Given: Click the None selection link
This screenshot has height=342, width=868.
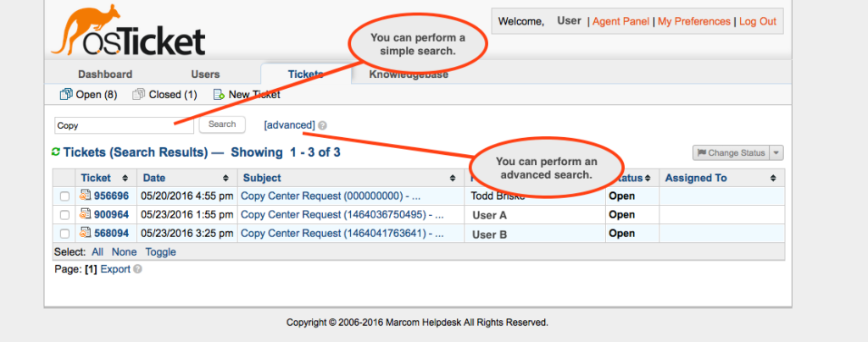Looking at the screenshot, I should click(x=124, y=252).
